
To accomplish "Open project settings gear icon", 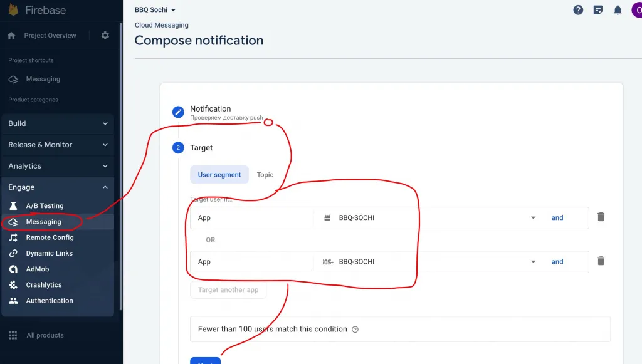I will pyautogui.click(x=105, y=35).
